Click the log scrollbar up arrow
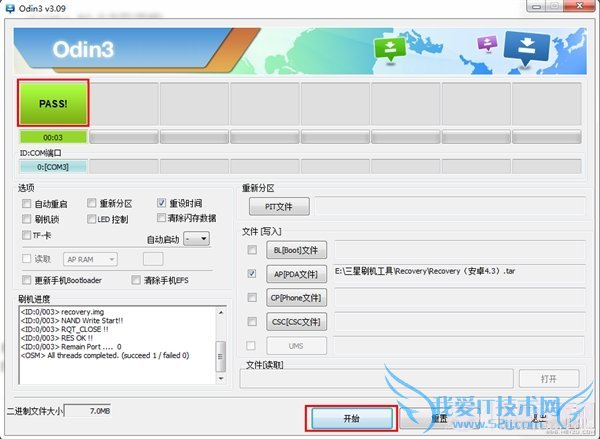This screenshot has height=439, width=600. click(221, 312)
